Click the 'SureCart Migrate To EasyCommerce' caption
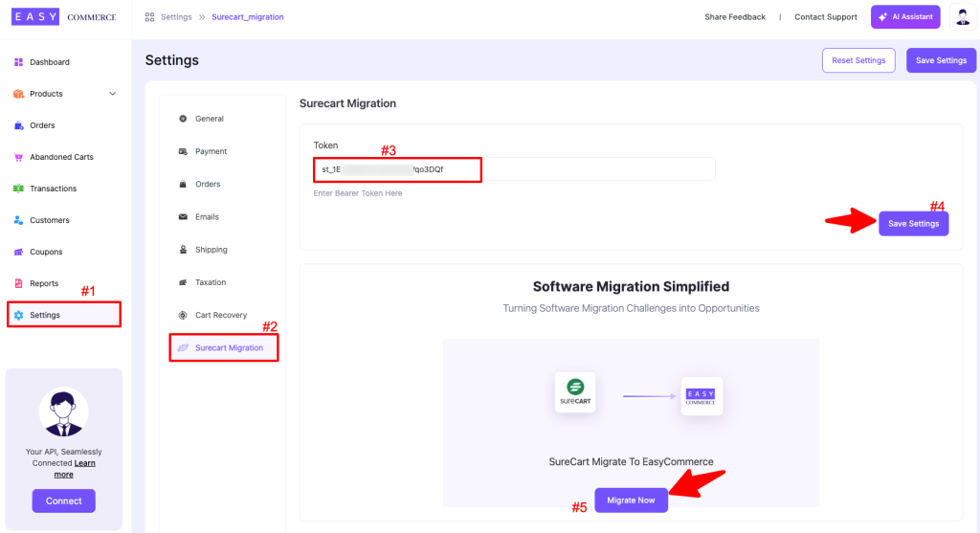The image size is (980, 533). click(631, 462)
